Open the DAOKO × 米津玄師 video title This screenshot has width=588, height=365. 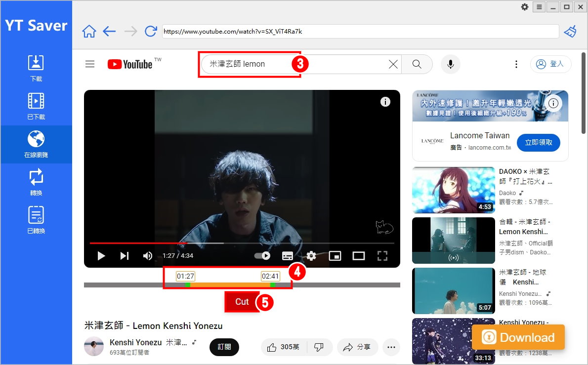[x=525, y=176]
